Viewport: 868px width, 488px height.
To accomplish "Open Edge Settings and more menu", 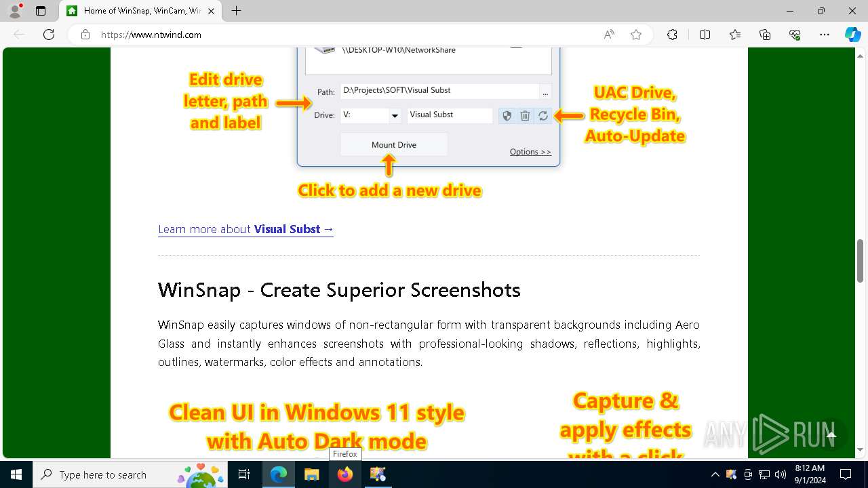I will pos(825,35).
